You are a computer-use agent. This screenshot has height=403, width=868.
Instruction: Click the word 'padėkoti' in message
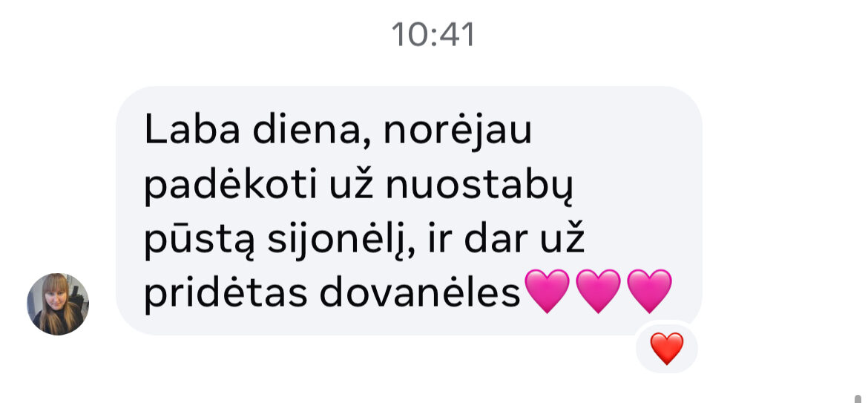click(x=231, y=186)
